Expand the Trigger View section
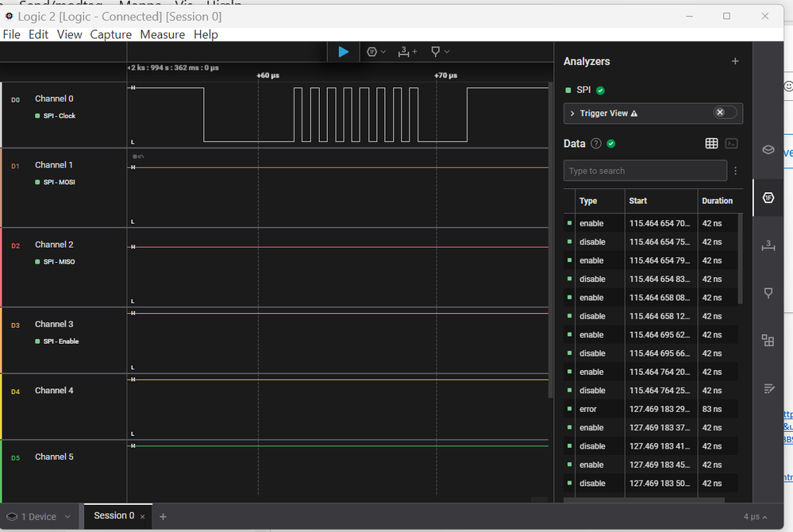 [572, 114]
